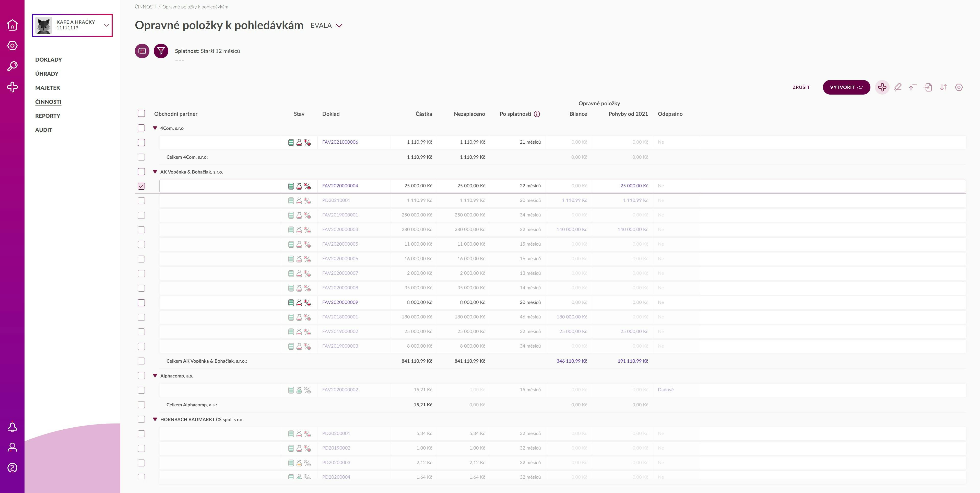Click the round list-view button beside filter
Screen dimensions: 980x493
tap(142, 51)
